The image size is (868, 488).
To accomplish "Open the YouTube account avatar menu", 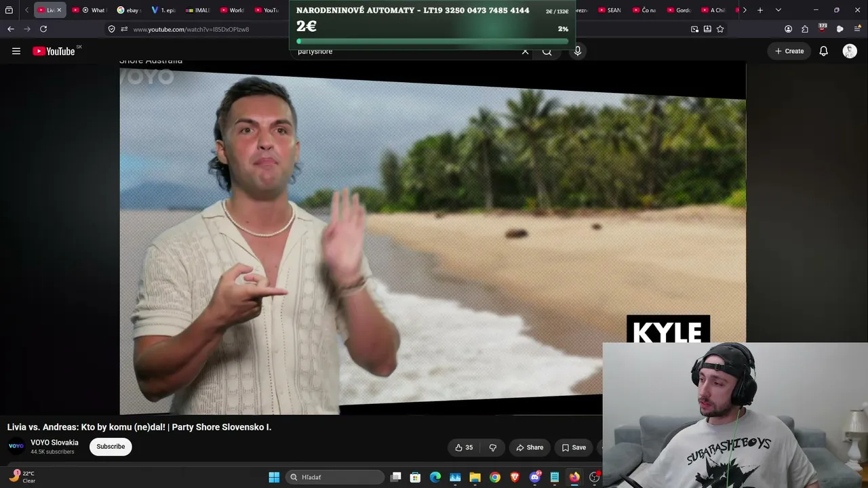I will click(850, 51).
